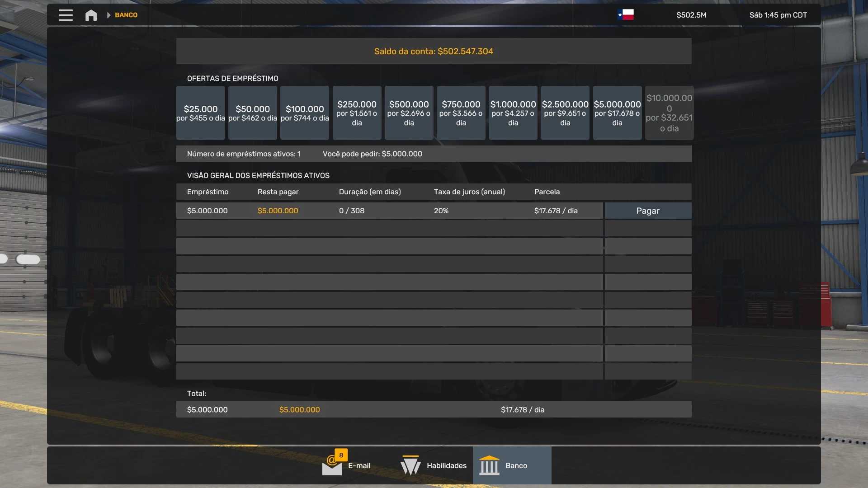Click the $502,5M balance in top bar
This screenshot has width=868, height=488.
point(691,15)
